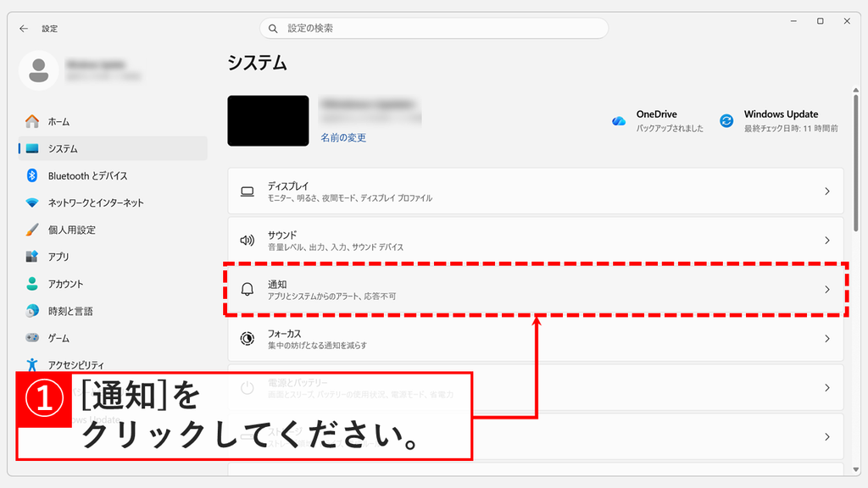
Task: Open ホーム in the sidebar
Action: pos(113,121)
